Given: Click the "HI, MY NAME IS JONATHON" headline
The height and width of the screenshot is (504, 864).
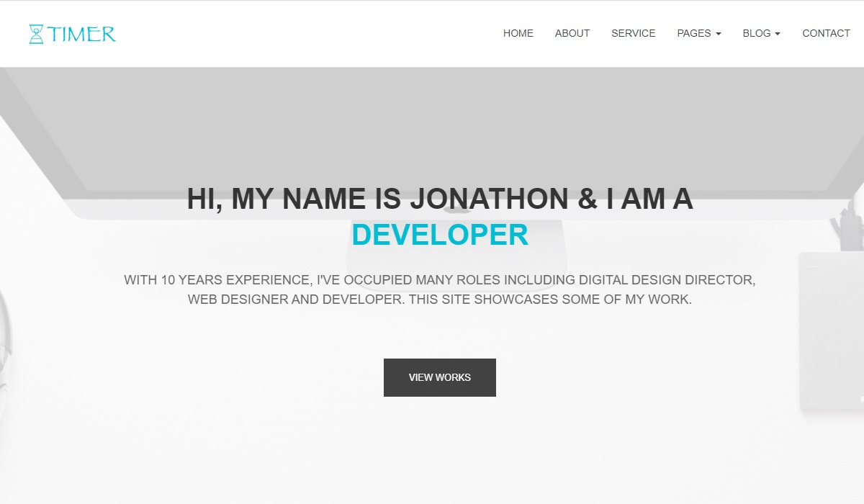Looking at the screenshot, I should [439, 199].
